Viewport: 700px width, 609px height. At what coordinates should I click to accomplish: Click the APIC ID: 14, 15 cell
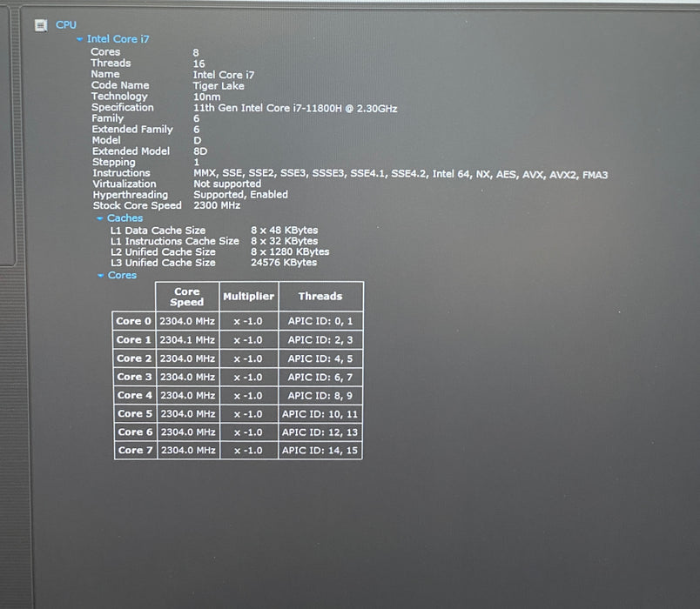pos(320,450)
